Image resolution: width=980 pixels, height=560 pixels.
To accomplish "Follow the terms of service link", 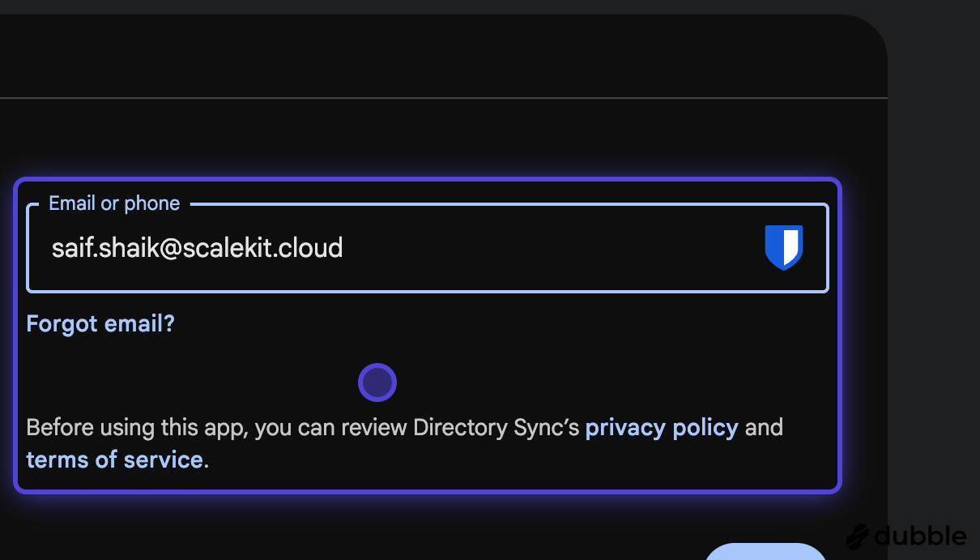I will point(114,460).
